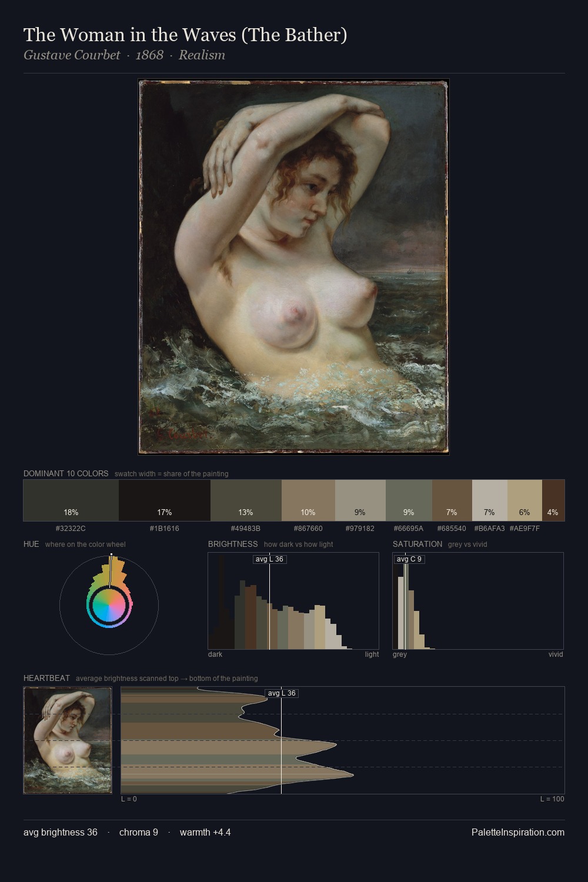Click the hex label #1B1616
Viewport: 588px width, 882px height.
coord(165,529)
